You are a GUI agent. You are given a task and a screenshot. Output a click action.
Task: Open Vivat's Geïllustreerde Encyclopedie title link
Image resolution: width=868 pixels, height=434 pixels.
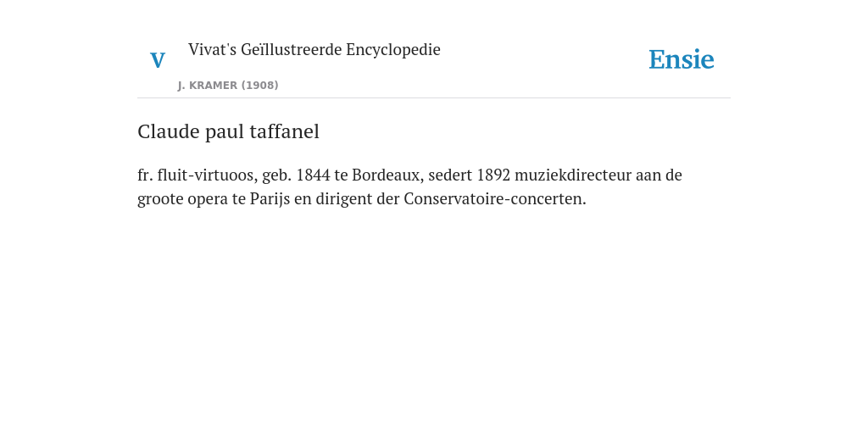314,49
